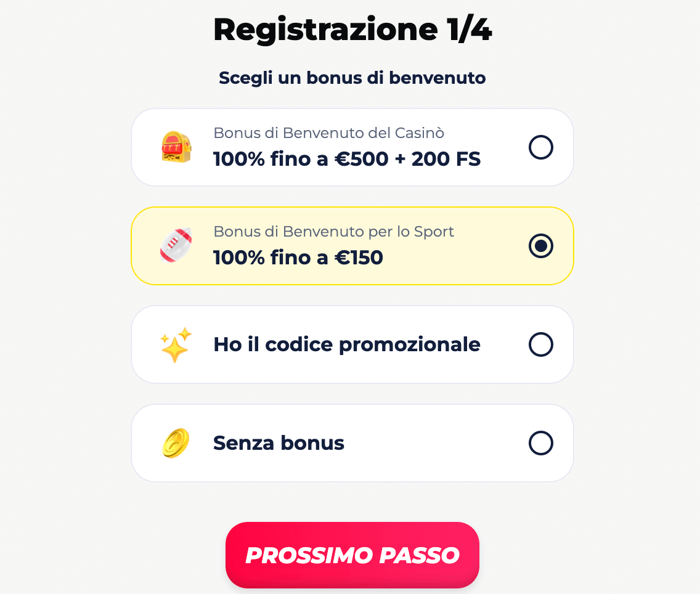Click the 'Scegli un bonus di benvenuto' subtitle
This screenshot has width=700, height=594.
coord(352,78)
